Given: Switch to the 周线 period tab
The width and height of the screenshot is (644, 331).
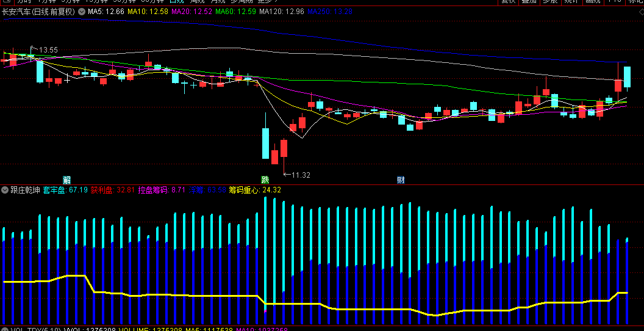Looking at the screenshot, I should tap(197, 1).
